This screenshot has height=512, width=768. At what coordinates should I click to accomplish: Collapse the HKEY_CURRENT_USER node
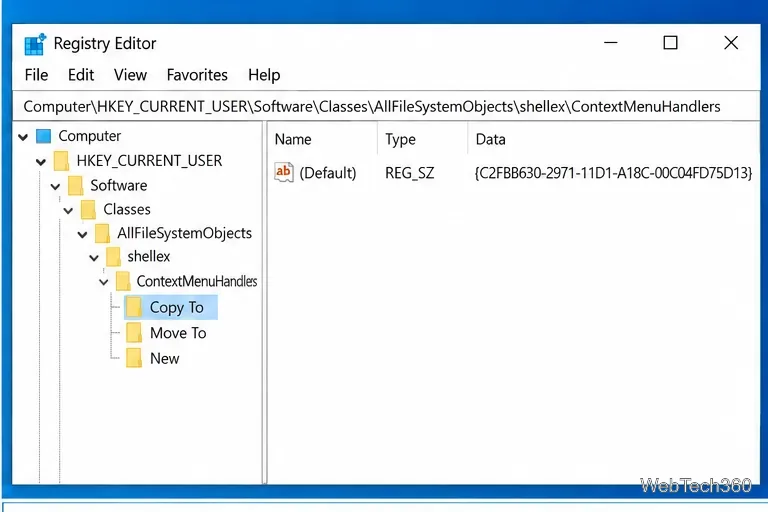pyautogui.click(x=41, y=161)
